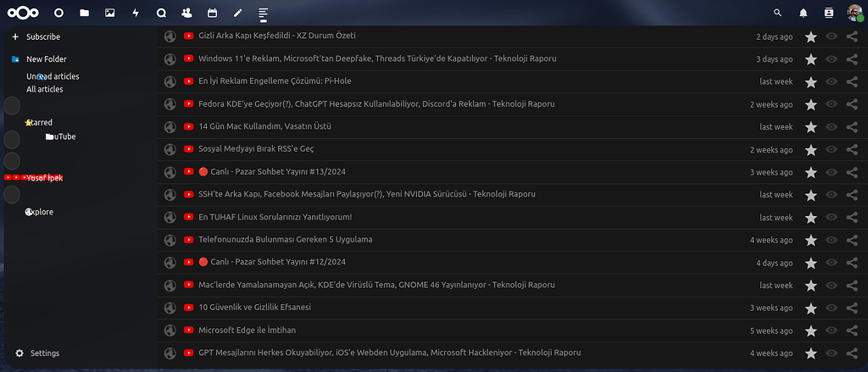Open globe link of 'Microsoft Edge ile İmtihan' article
The height and width of the screenshot is (372, 868).
tap(170, 330)
